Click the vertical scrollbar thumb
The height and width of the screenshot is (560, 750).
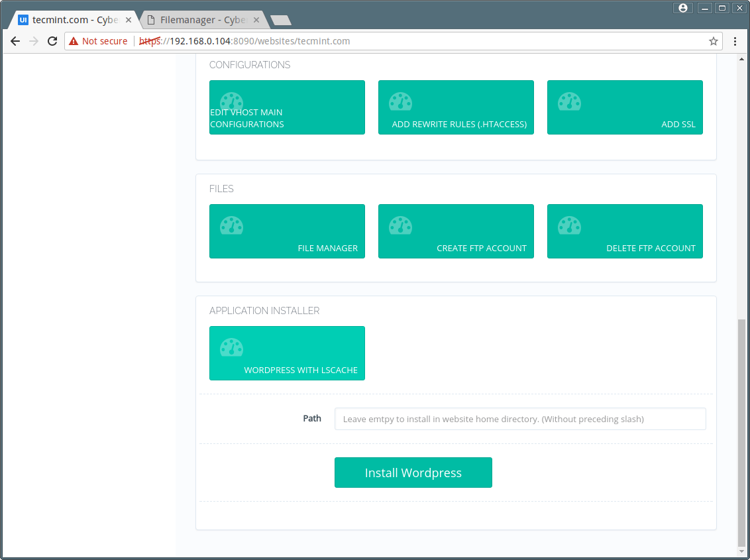pos(741,433)
